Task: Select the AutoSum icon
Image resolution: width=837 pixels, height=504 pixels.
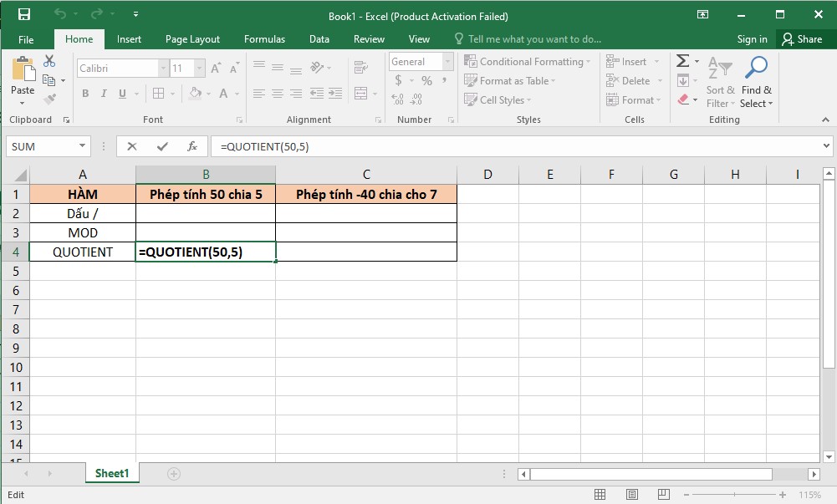Action: pyautogui.click(x=684, y=59)
